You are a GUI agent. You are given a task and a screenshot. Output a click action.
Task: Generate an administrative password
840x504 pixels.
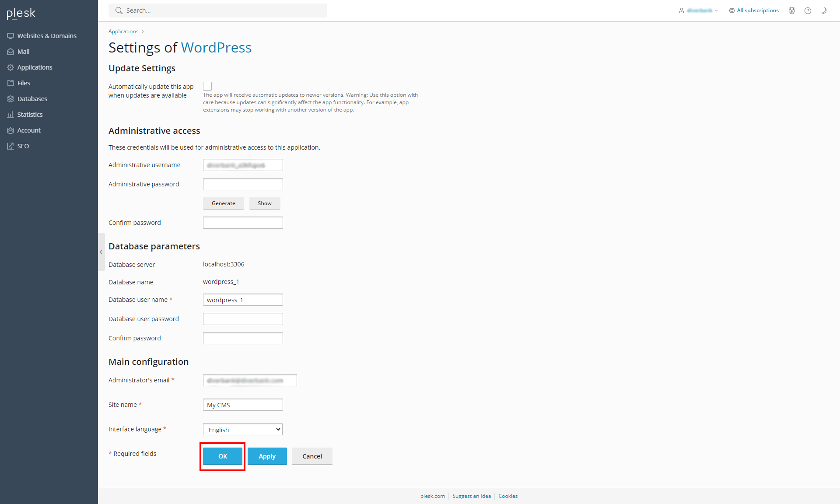[224, 203]
